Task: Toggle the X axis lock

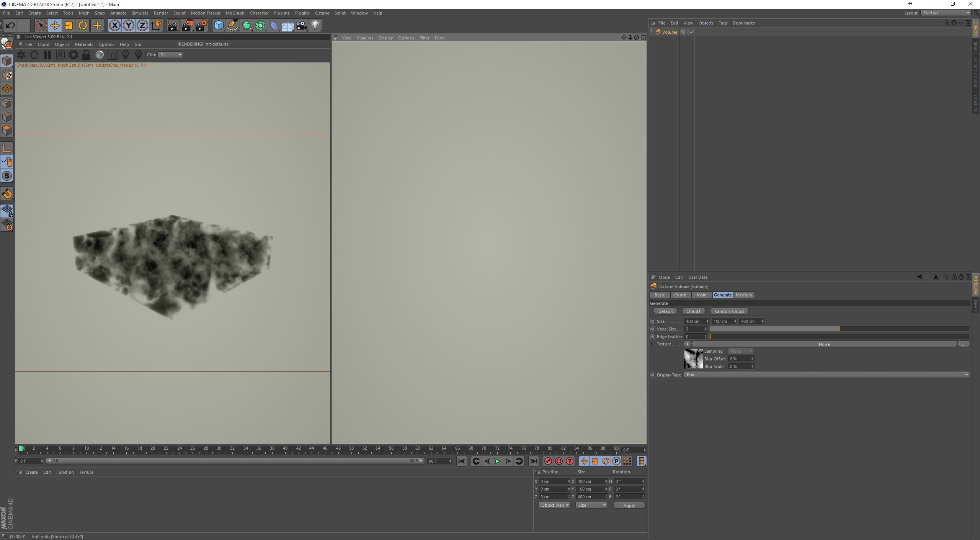Action: click(x=114, y=26)
